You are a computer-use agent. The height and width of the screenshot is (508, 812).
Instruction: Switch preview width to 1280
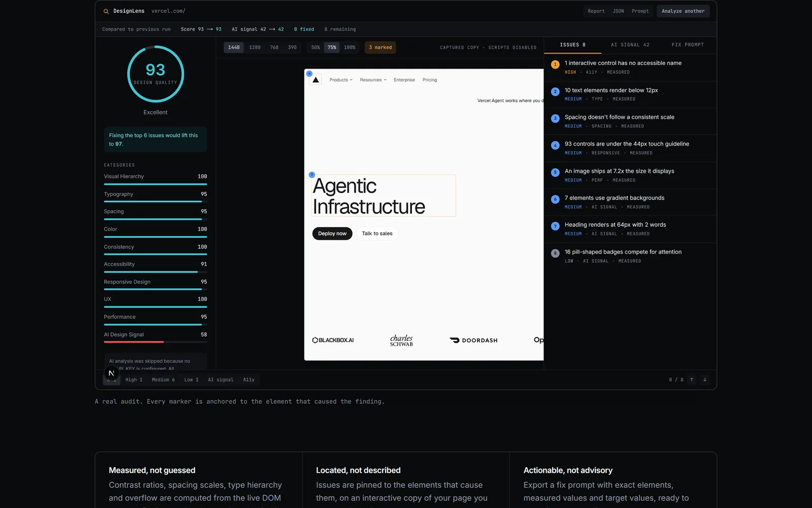(x=255, y=47)
